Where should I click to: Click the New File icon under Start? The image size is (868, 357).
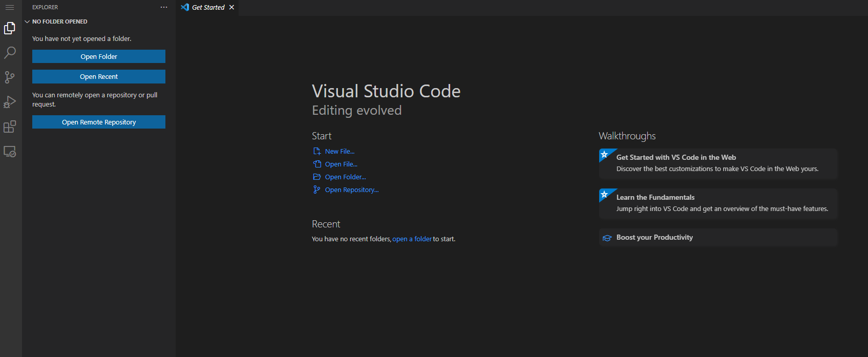tap(317, 151)
